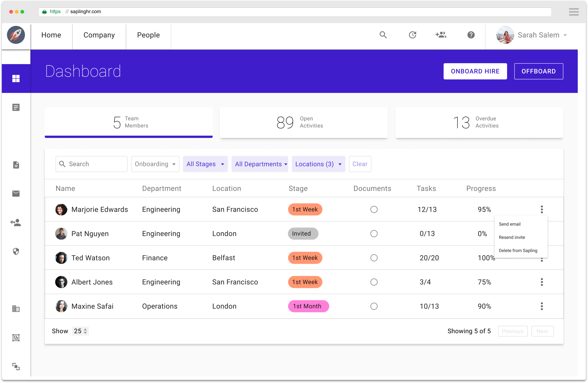This screenshot has width=588, height=383.
Task: Select the 5 Team Members card
Action: pos(128,123)
